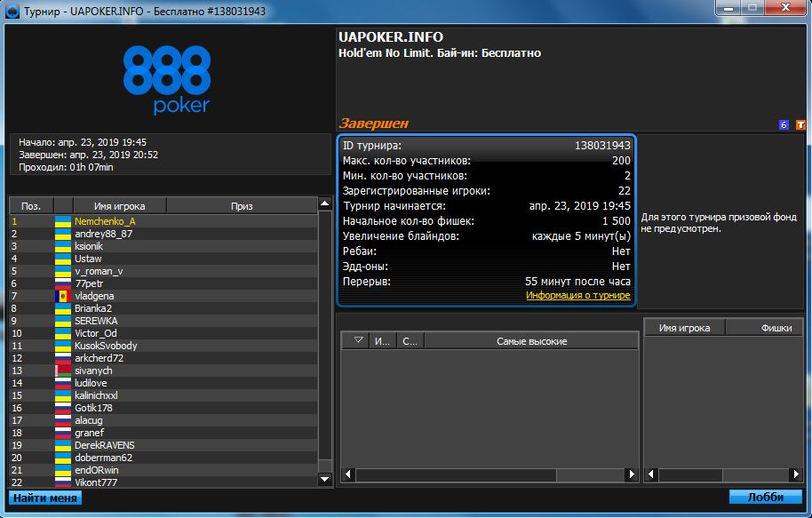
Task: Click the poker chip icon in title bar
Action: pyautogui.click(x=12, y=11)
